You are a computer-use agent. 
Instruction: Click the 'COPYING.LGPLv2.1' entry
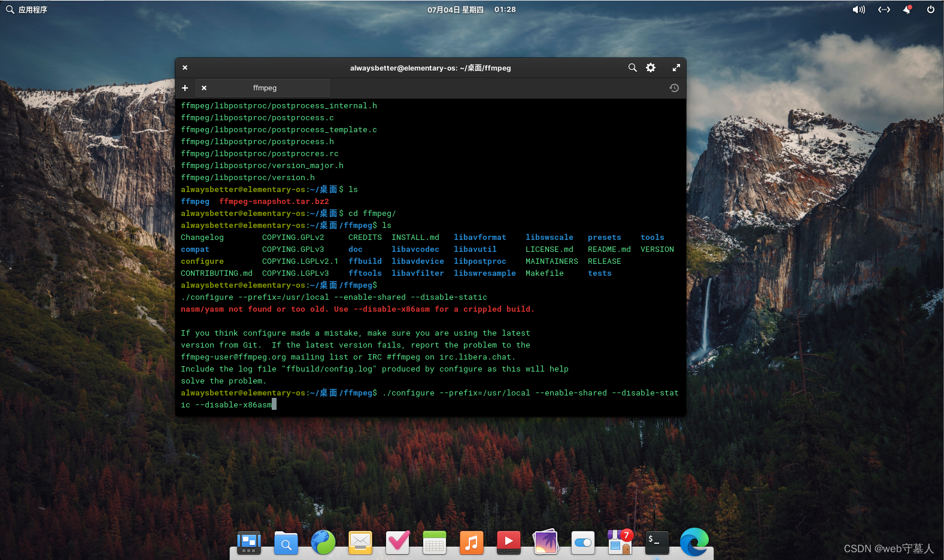tap(300, 261)
